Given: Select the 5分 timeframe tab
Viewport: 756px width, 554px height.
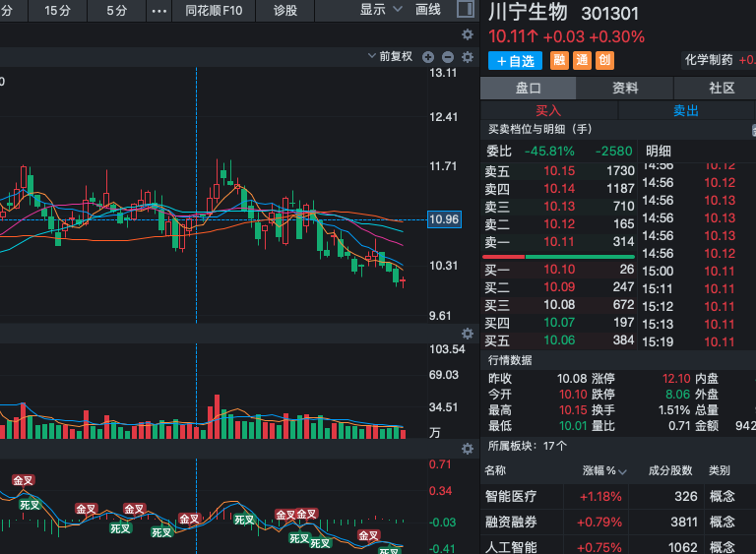Looking at the screenshot, I should pyautogui.click(x=117, y=11).
